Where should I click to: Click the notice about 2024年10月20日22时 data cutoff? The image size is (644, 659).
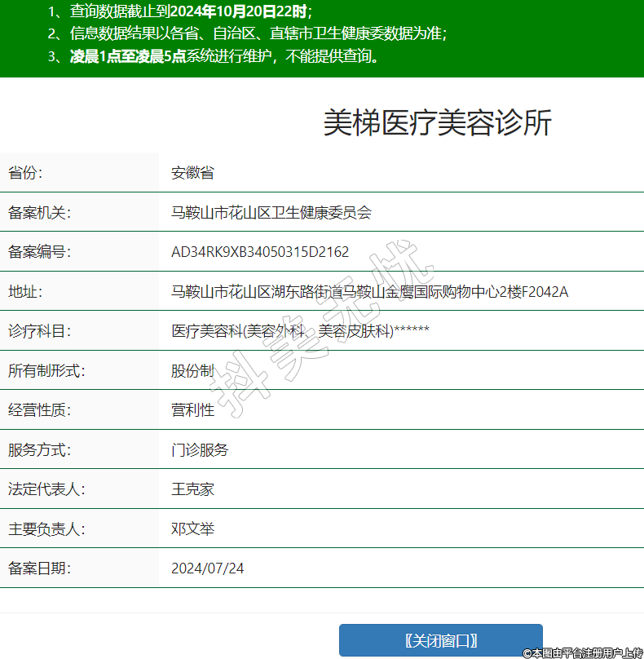179,11
